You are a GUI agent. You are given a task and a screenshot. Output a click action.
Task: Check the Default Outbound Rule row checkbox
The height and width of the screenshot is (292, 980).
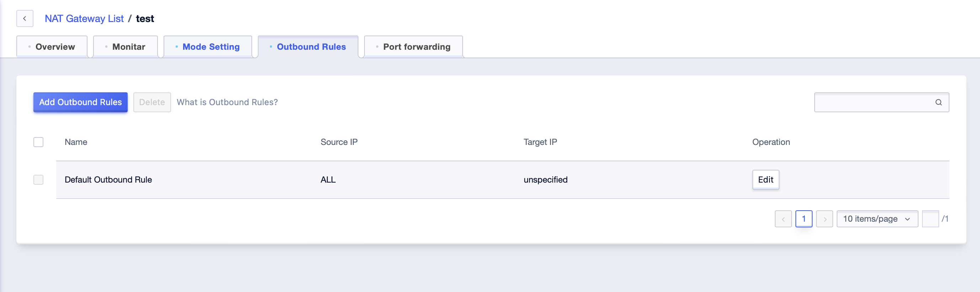[38, 180]
